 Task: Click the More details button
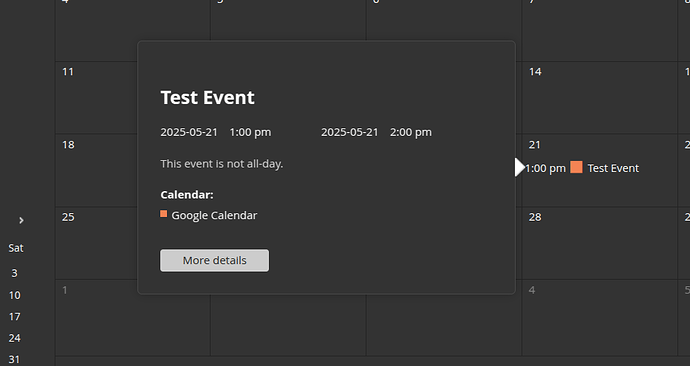coord(214,260)
